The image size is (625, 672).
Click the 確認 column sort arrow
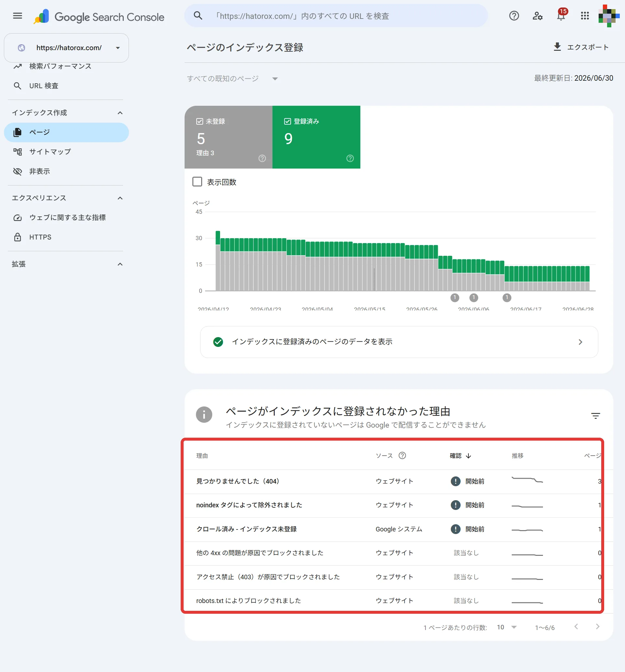468,456
